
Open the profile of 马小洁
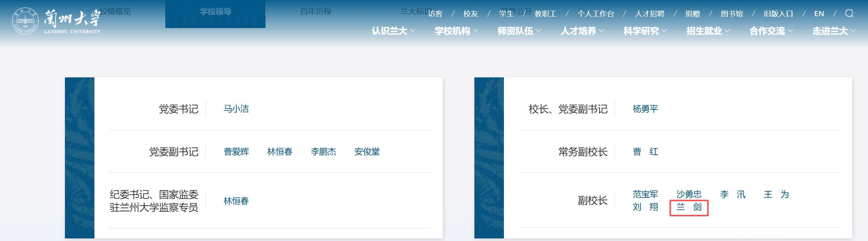pos(236,109)
